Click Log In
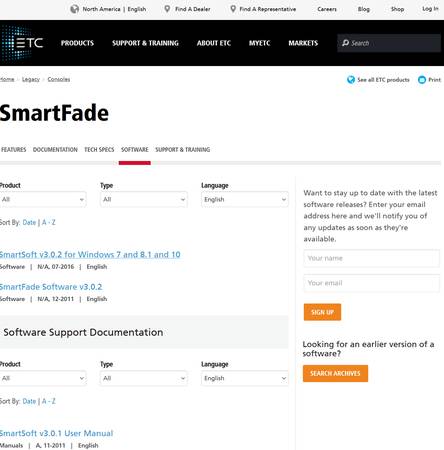The width and height of the screenshot is (444, 450). point(430,9)
